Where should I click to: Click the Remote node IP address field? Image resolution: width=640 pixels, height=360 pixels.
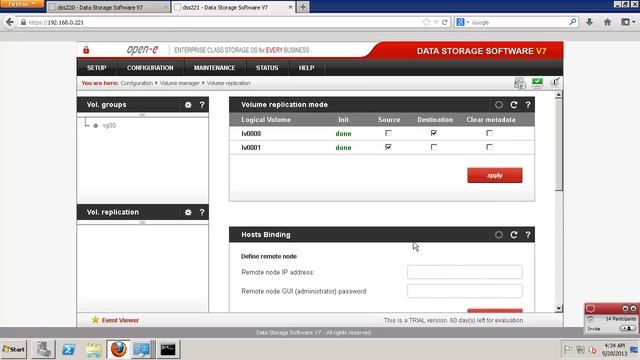coord(464,272)
